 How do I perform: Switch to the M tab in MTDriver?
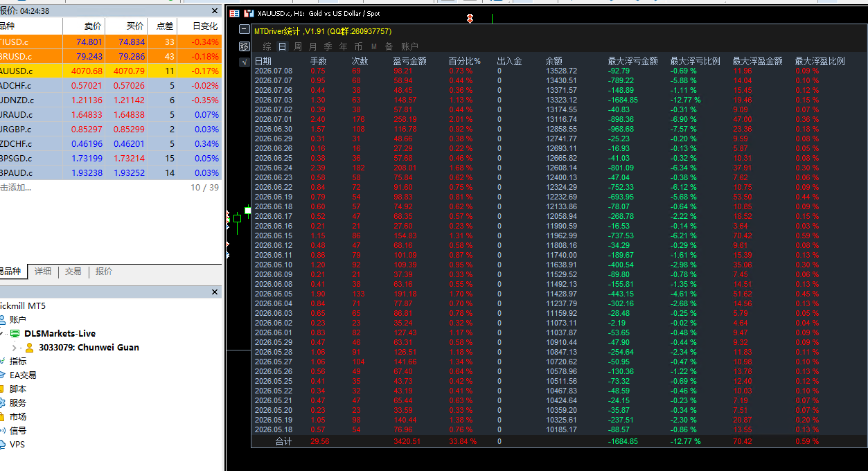point(374,46)
